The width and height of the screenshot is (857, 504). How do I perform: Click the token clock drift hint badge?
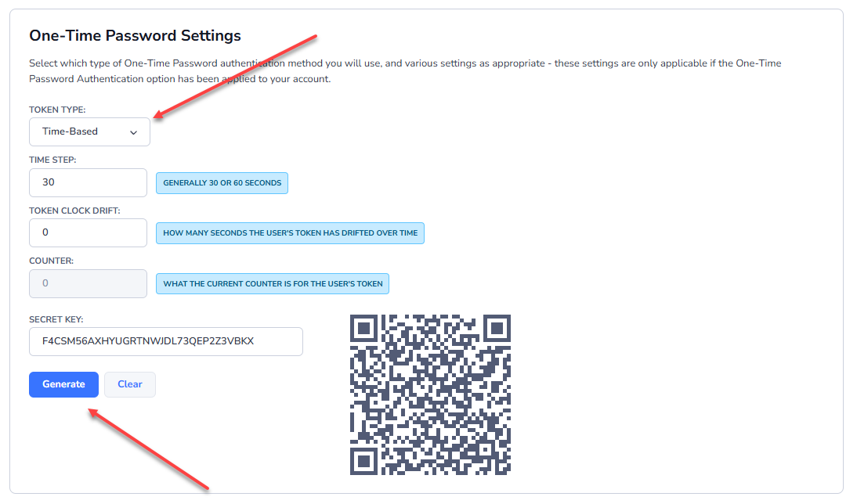(x=290, y=233)
